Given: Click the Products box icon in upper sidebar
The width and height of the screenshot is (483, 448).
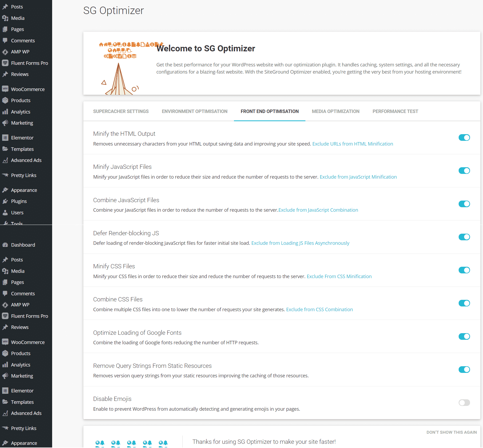Looking at the screenshot, I should (5, 100).
